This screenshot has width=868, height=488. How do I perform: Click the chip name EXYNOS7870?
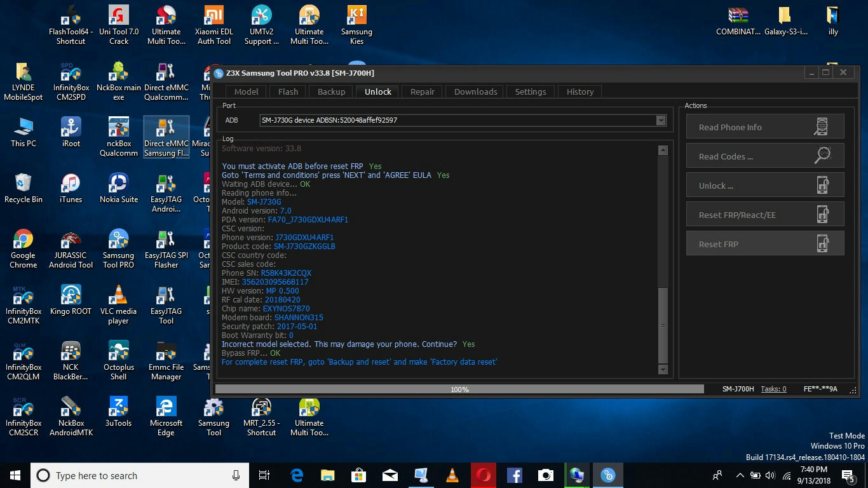point(287,309)
